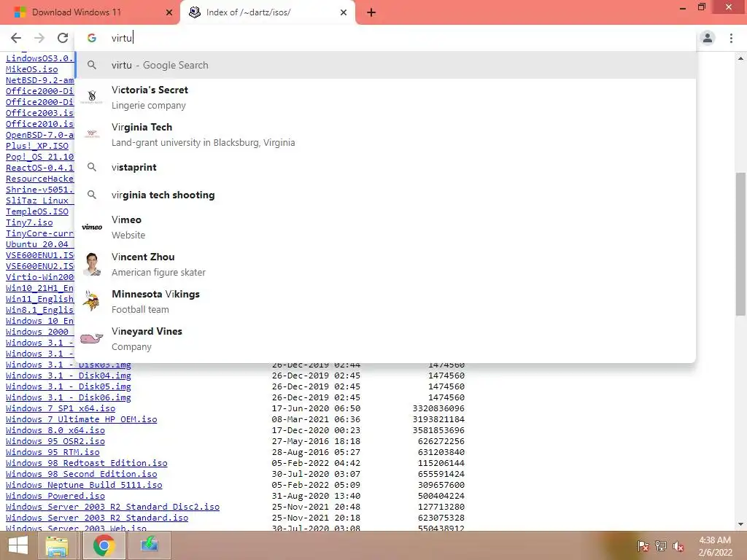This screenshot has width=747, height=560.
Task: Close the Index of /~dartz/isos/ tab
Action: [344, 12]
